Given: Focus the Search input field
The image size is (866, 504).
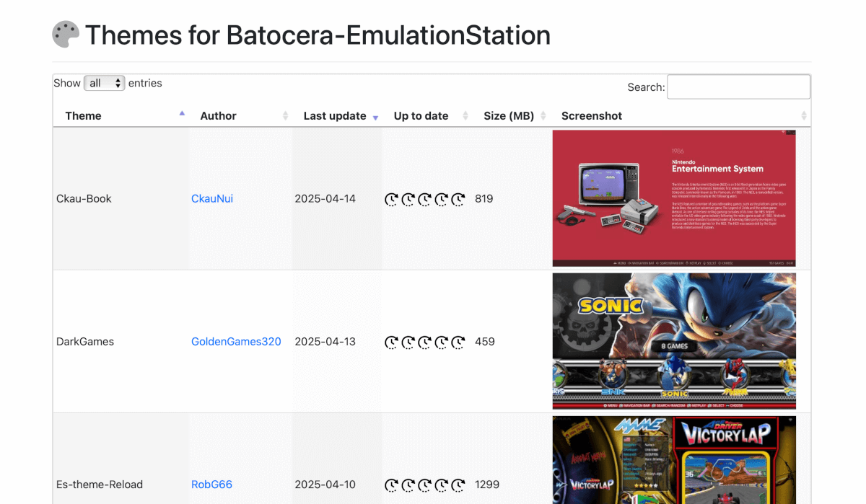Looking at the screenshot, I should 738,87.
